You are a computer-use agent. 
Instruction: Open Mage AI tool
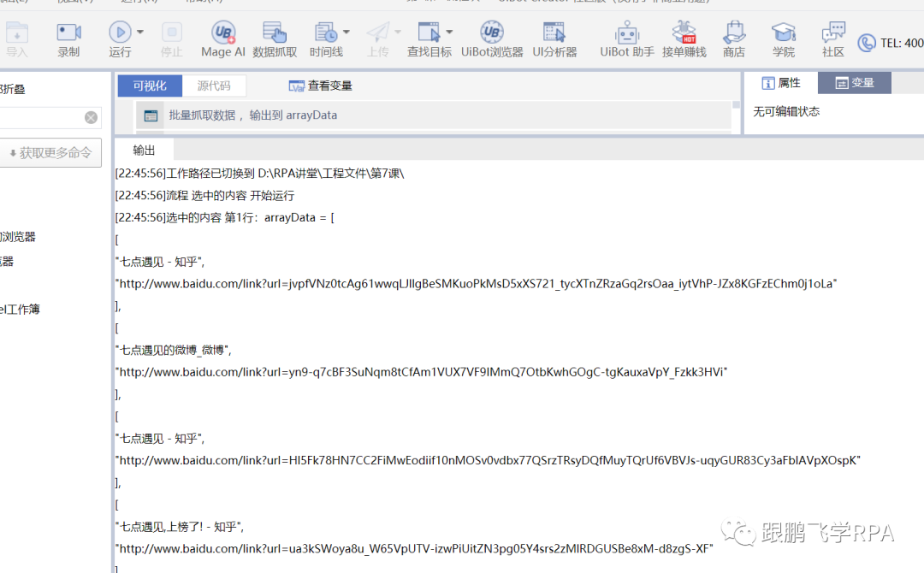[222, 38]
